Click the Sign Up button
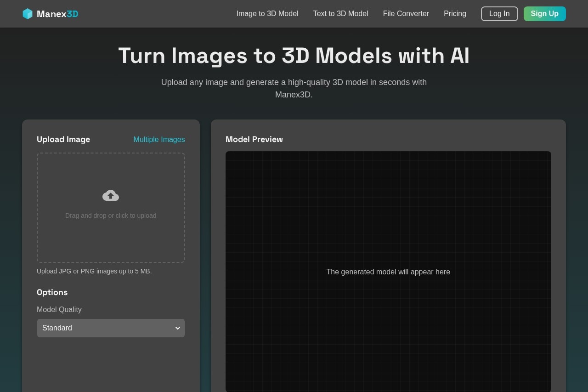Screen dimensions: 588x392 point(544,14)
